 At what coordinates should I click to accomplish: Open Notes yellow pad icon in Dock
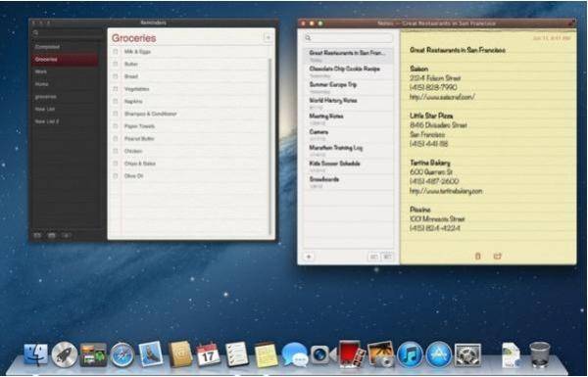pos(267,354)
